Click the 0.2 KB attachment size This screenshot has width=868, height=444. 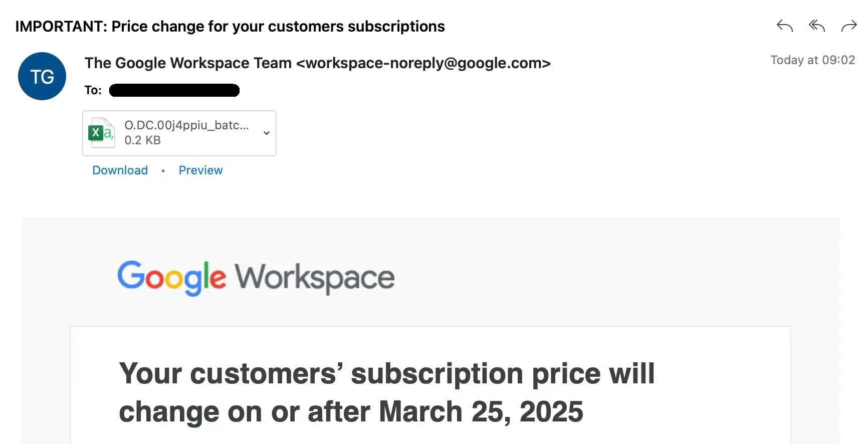142,140
